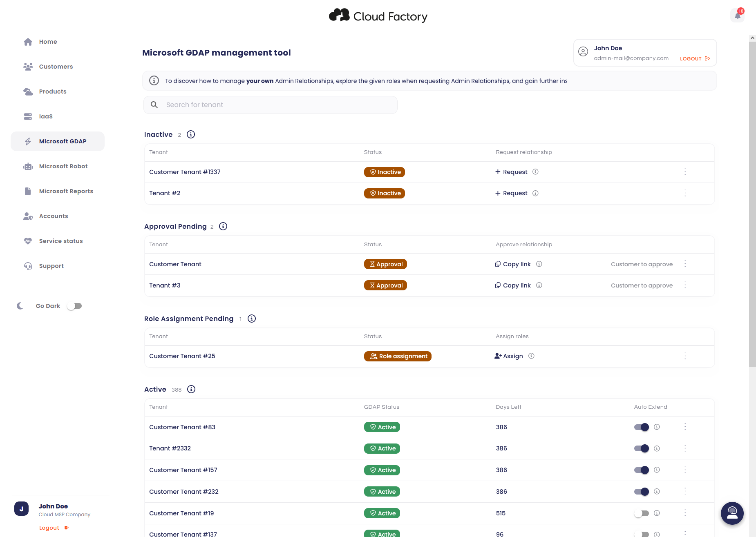Click the page vertical scrollbar
This screenshot has height=537, width=756.
752,204
